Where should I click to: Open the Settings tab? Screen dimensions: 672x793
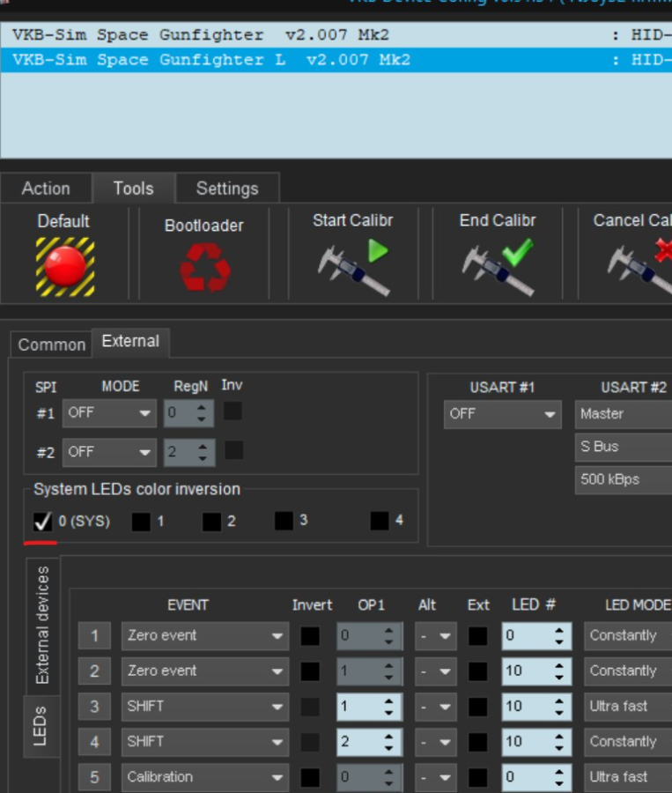(x=227, y=189)
